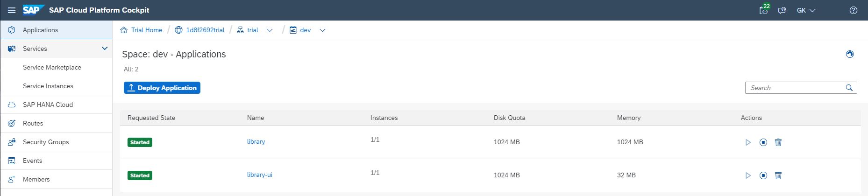The height and width of the screenshot is (196, 868).
Task: Click the Deploy Application button
Action: [162, 88]
